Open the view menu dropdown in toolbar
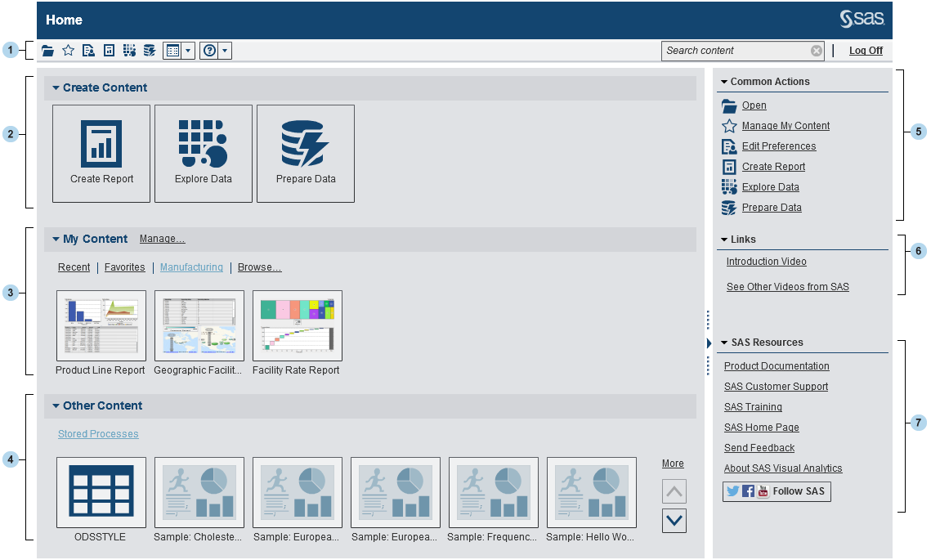The width and height of the screenshot is (931, 560). click(189, 51)
